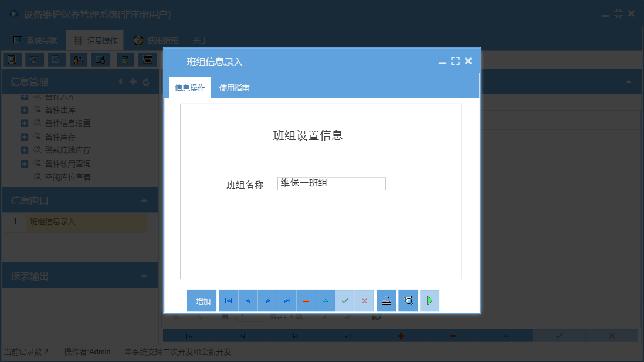Open the document icon on the top toolbar

click(56, 59)
